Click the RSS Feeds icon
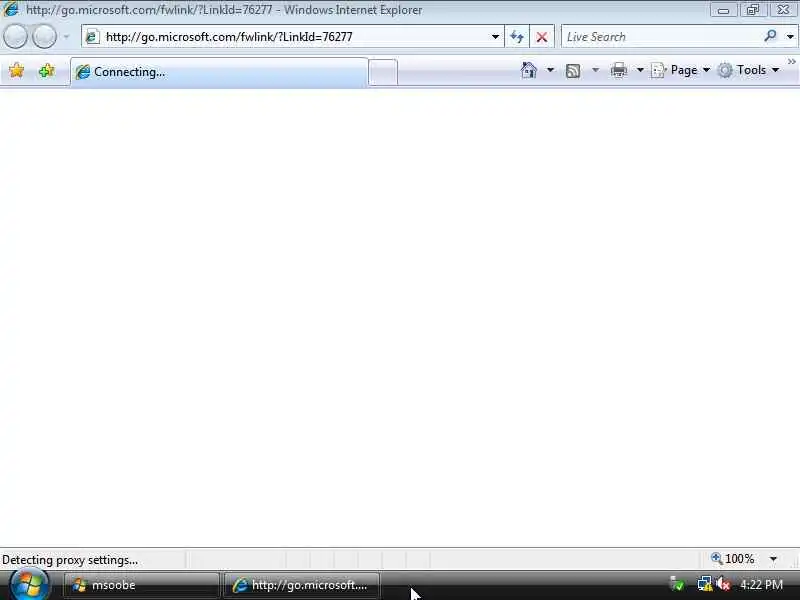Viewport: 800px width, 600px height. coord(573,70)
